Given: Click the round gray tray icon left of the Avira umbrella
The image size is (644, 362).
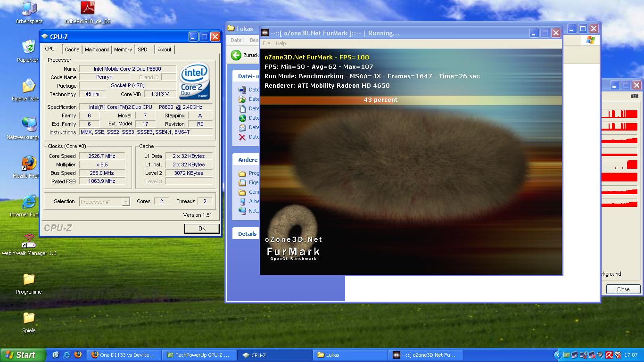Looking at the screenshot, I should pos(600,355).
